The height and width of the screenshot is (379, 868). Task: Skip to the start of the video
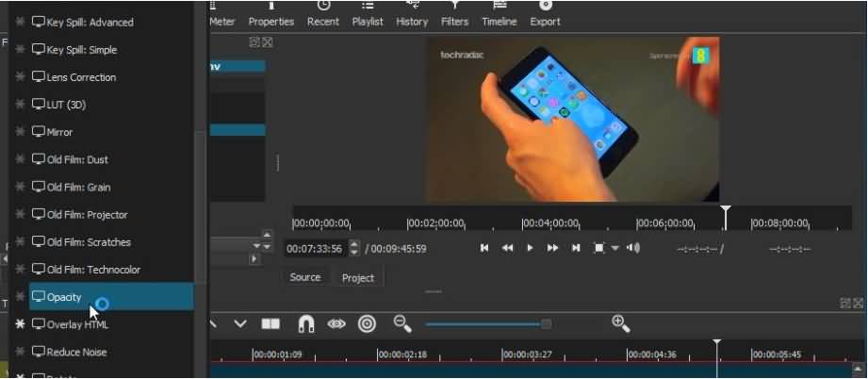[x=484, y=248]
